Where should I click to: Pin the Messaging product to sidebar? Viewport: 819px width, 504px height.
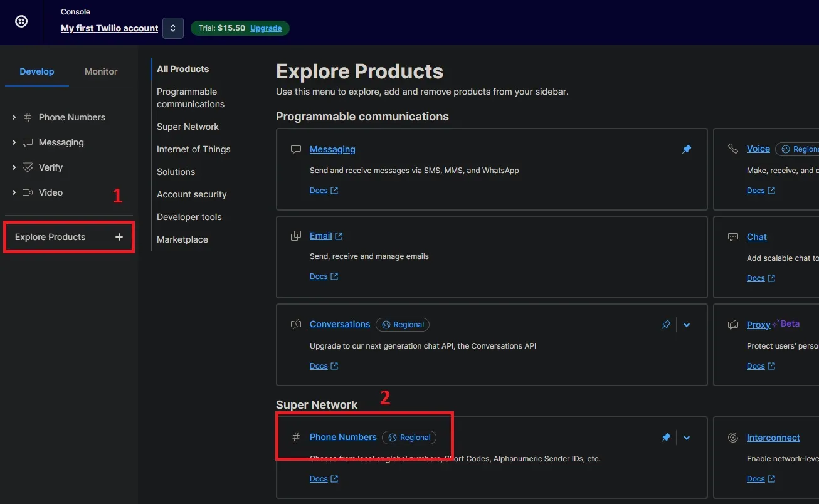[x=687, y=149]
